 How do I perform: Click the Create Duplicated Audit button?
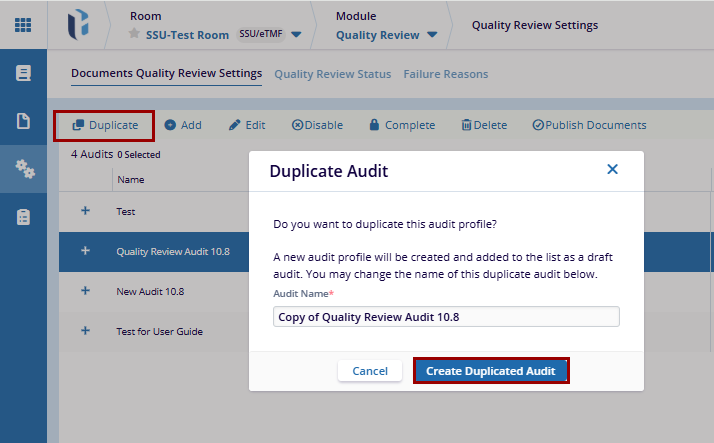click(x=491, y=371)
